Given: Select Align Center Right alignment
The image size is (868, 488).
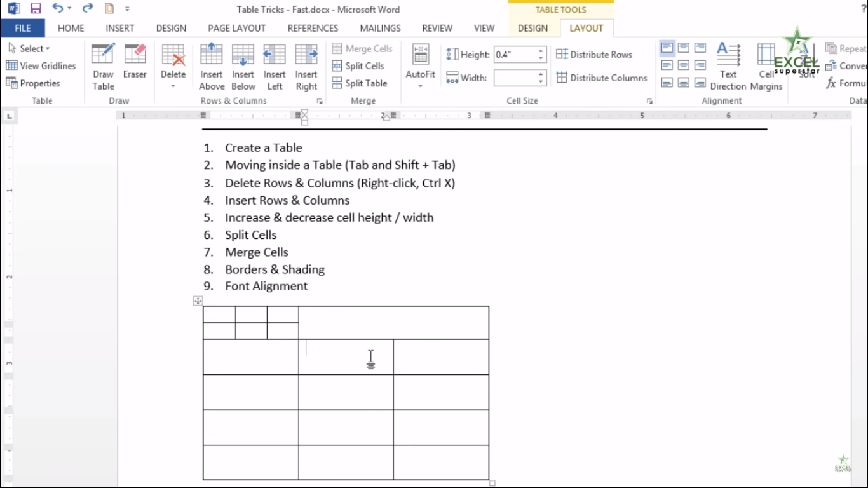Looking at the screenshot, I should click(700, 65).
